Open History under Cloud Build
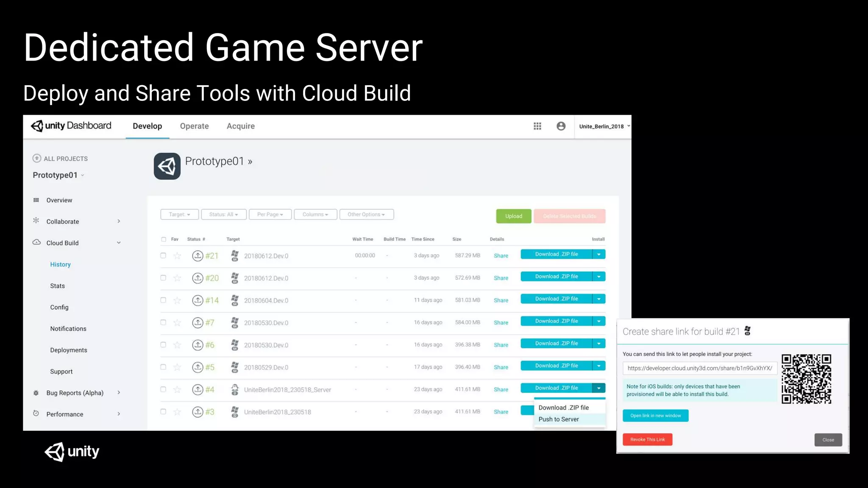 (60, 264)
